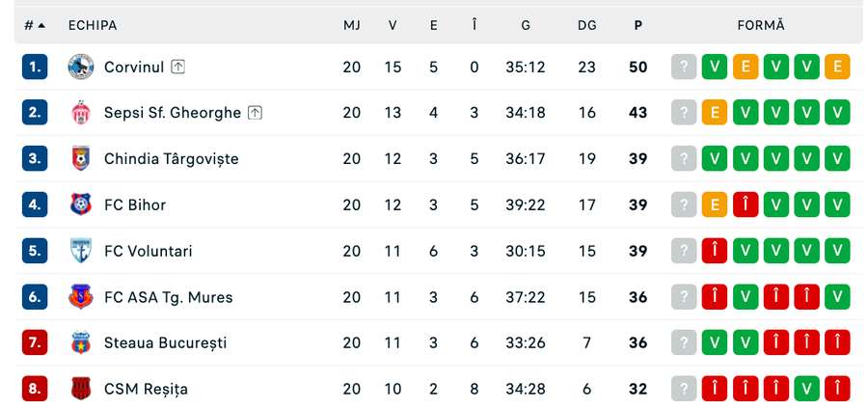868x409 pixels.
Task: Click the MJ matches played column header
Action: click(352, 25)
